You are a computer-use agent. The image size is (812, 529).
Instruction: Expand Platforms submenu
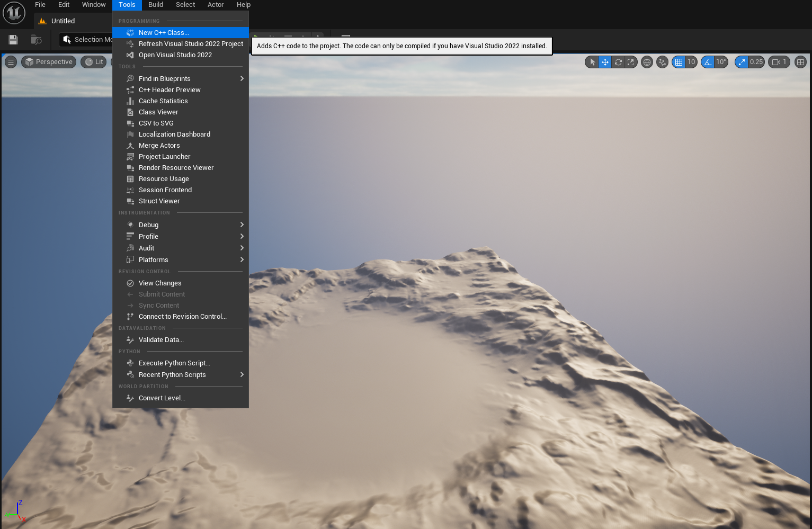[181, 260]
